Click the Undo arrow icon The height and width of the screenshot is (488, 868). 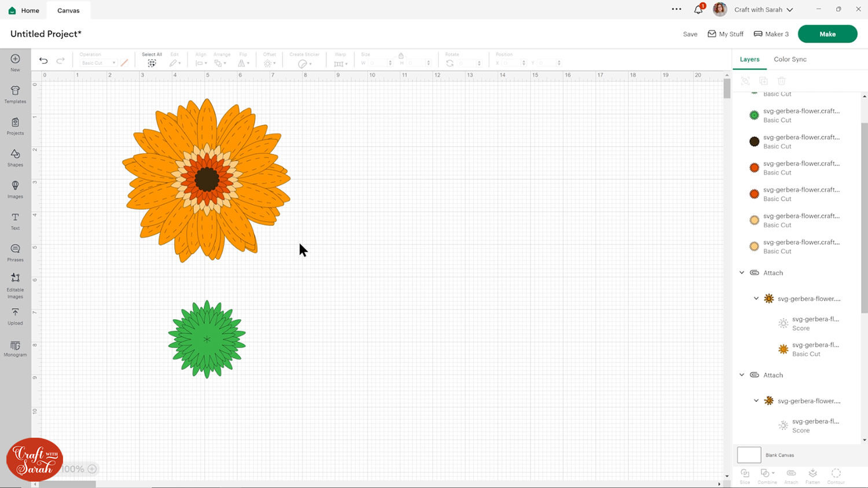click(43, 61)
